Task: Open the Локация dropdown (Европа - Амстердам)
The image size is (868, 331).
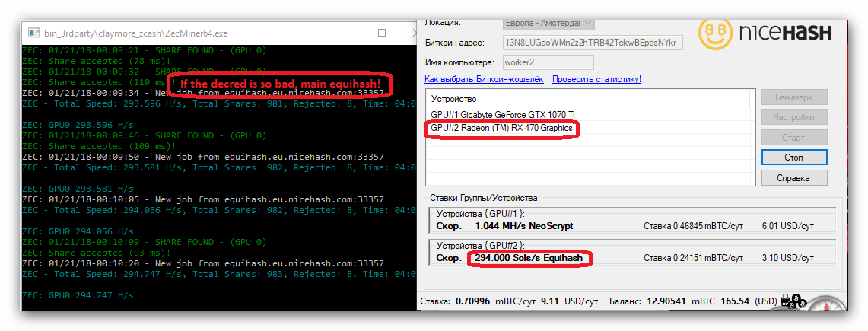Action: (x=548, y=24)
